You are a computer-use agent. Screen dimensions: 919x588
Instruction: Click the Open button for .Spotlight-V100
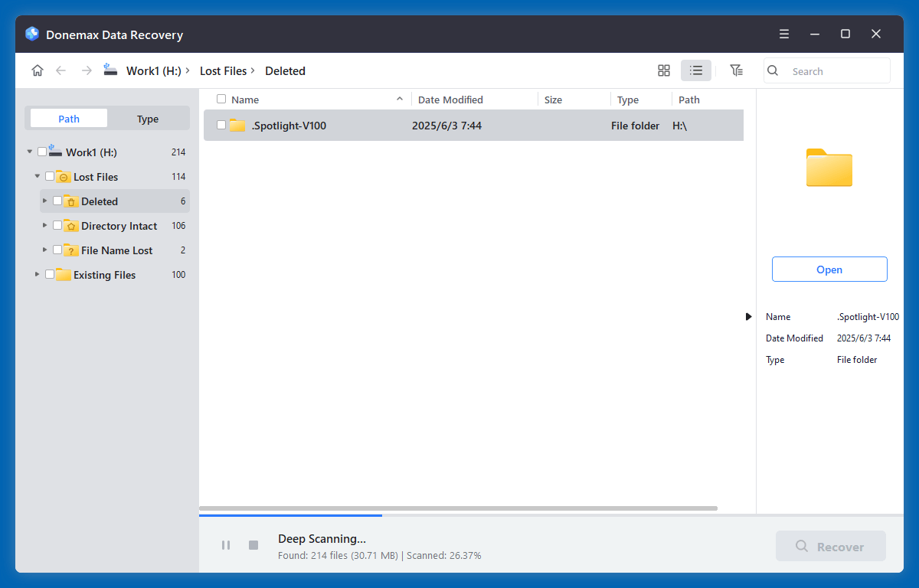pyautogui.click(x=829, y=269)
